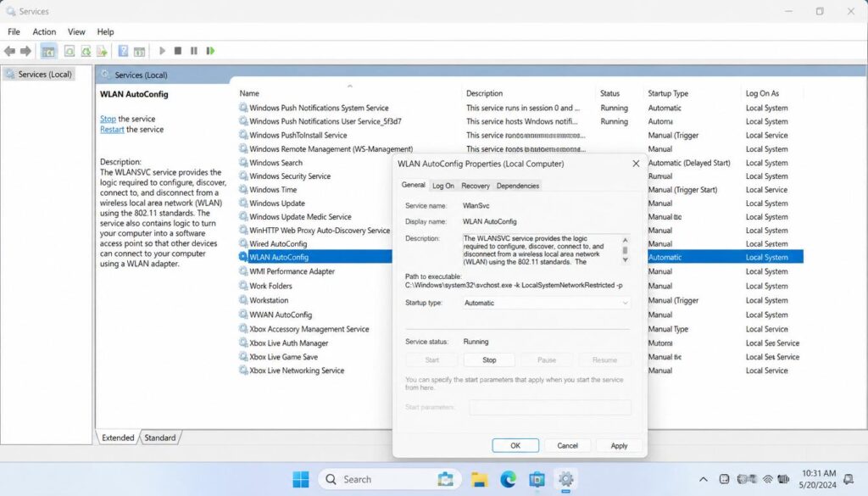Click the gear icon beside Xbox Live Game Save

(243, 356)
